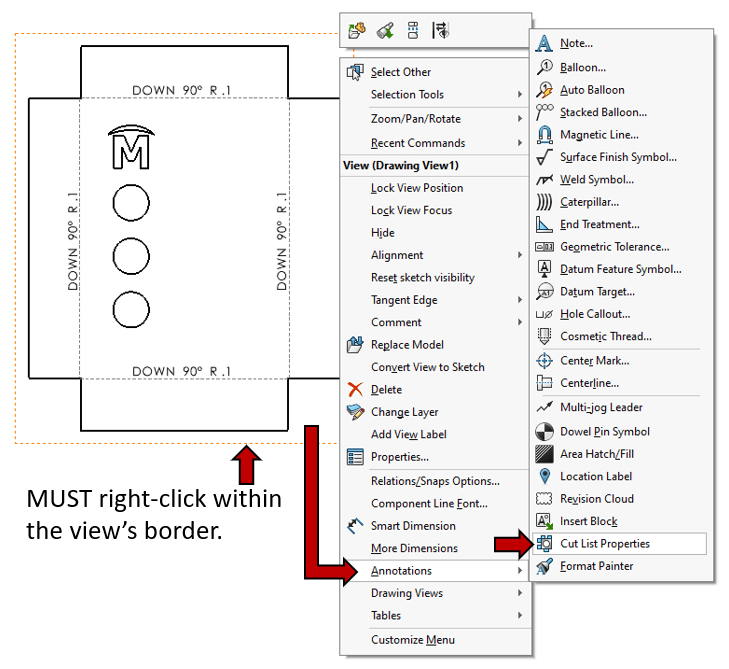This screenshot has height=669, width=729.
Task: Select Lock View Position menu entry
Action: click(417, 188)
